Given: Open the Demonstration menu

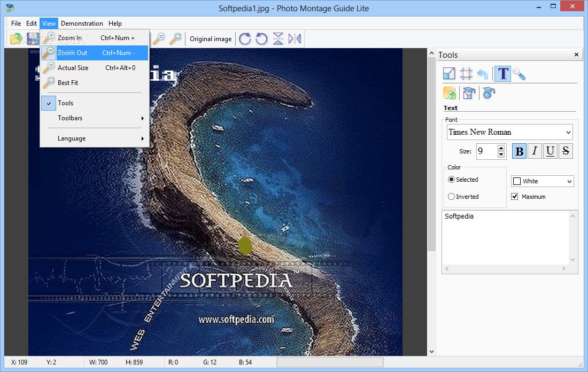Looking at the screenshot, I should pos(82,24).
